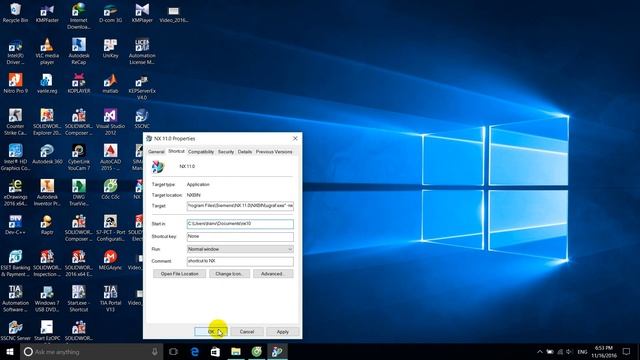Confirm the properties dialog with OK
Viewport: 640px width, 360px height.
coord(211,331)
